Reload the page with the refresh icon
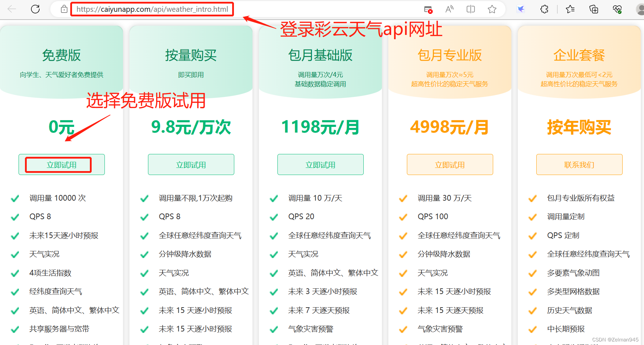The height and width of the screenshot is (345, 644). (x=35, y=9)
